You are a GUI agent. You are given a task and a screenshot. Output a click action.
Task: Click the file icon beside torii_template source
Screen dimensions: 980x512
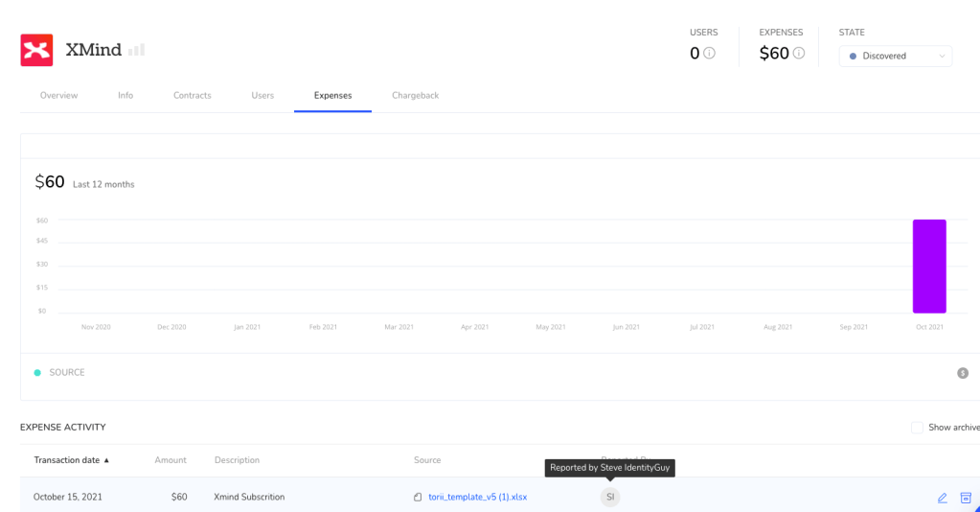pyautogui.click(x=418, y=498)
